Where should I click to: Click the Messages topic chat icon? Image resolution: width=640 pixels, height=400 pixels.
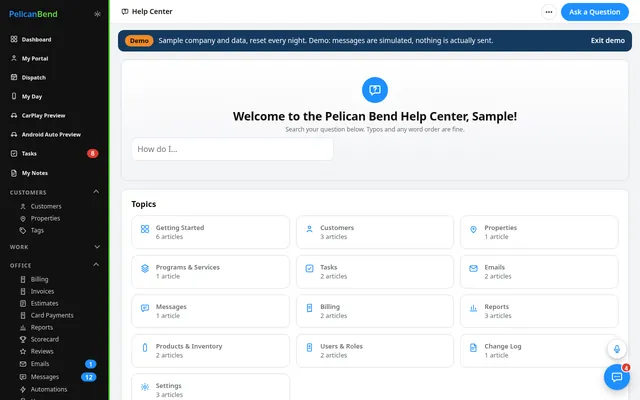145,308
